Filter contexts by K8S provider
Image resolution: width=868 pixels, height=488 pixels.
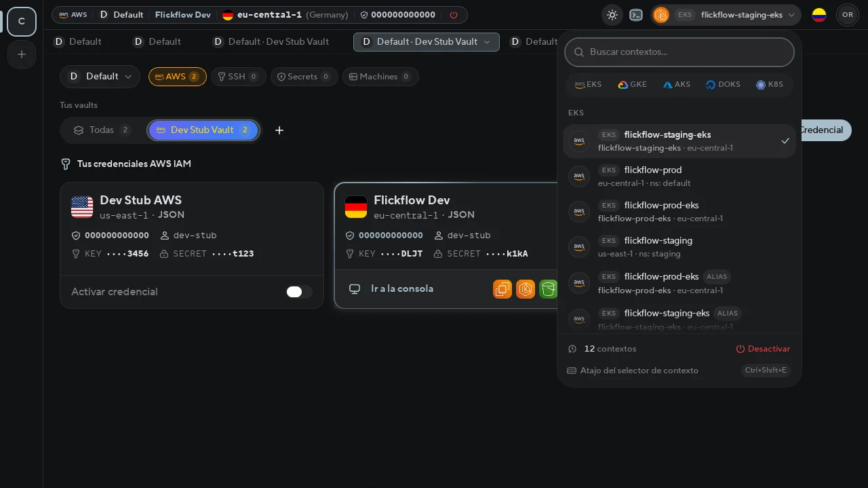[770, 85]
